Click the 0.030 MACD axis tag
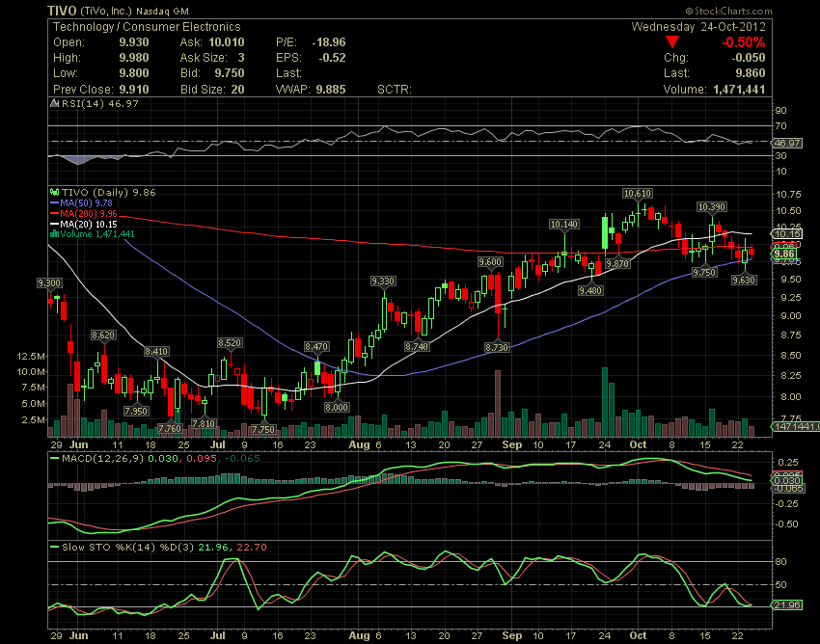Screen dimensions: 820x644 point(786,480)
